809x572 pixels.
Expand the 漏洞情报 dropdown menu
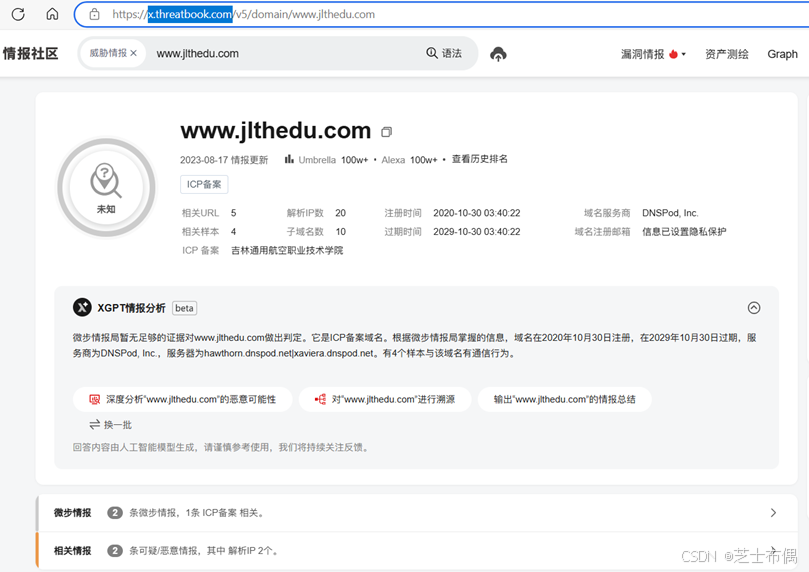point(653,54)
